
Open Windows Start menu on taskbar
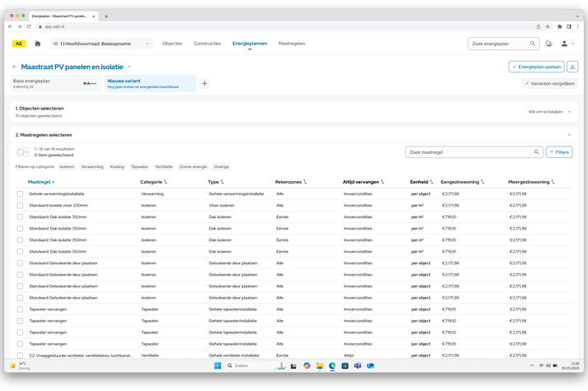[x=218, y=365]
